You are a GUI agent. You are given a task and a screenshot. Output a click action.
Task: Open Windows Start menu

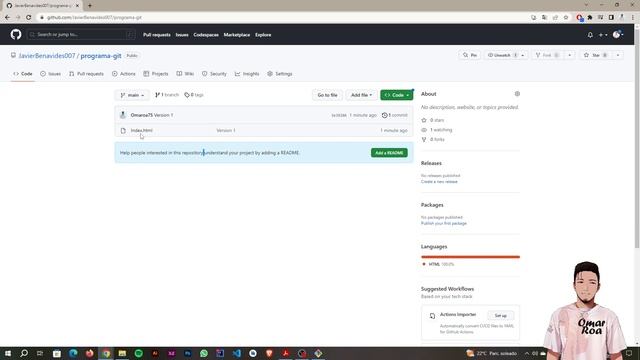pos(8,353)
